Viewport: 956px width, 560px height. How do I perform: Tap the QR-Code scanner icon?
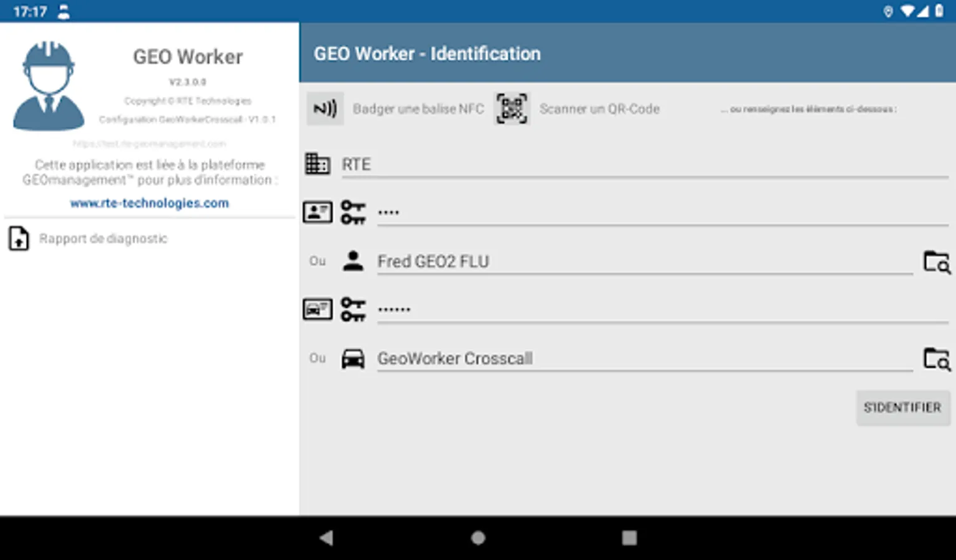click(x=512, y=109)
